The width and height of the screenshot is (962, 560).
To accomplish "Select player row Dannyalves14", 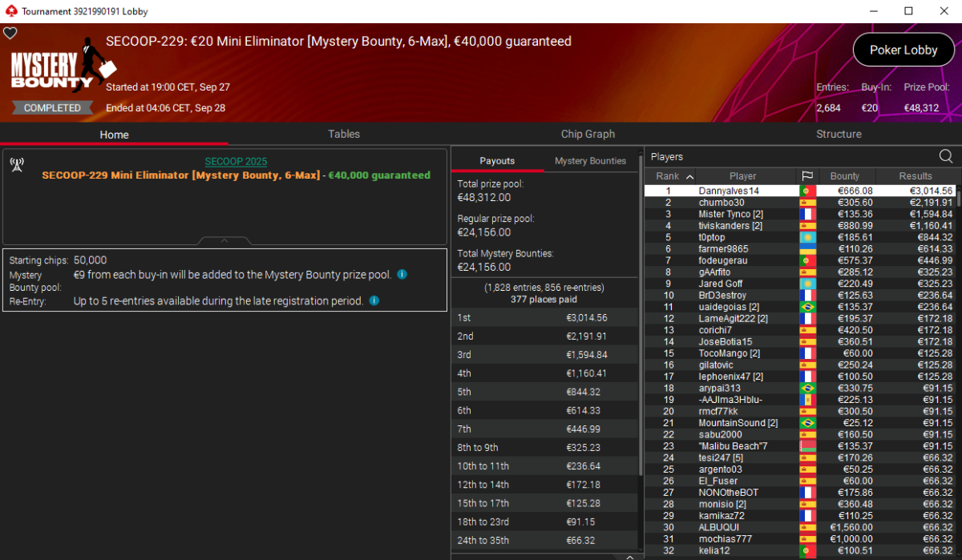I will click(x=800, y=191).
